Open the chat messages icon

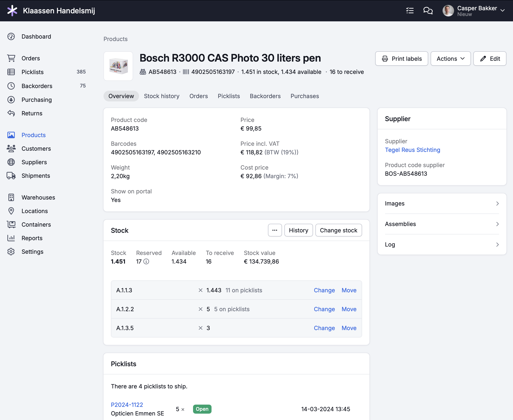click(428, 11)
